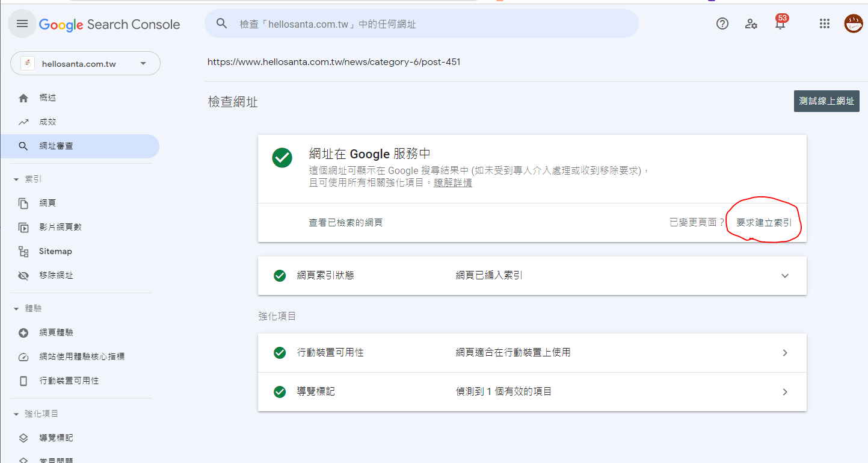Click the 已變更頁面？ text
This screenshot has height=463, width=868.
(697, 223)
